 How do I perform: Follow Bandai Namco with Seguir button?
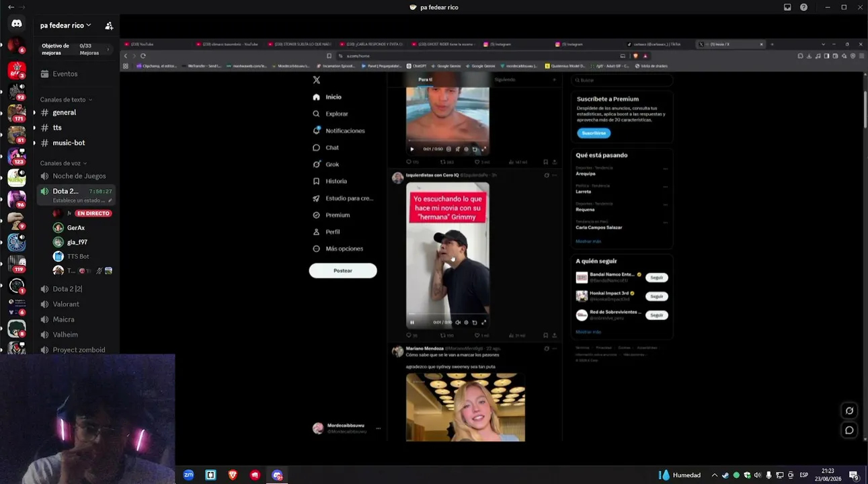[657, 278]
